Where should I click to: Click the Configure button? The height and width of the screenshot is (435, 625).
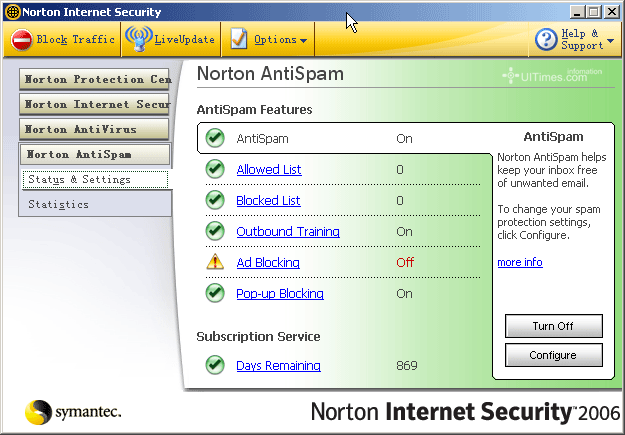[x=554, y=355]
